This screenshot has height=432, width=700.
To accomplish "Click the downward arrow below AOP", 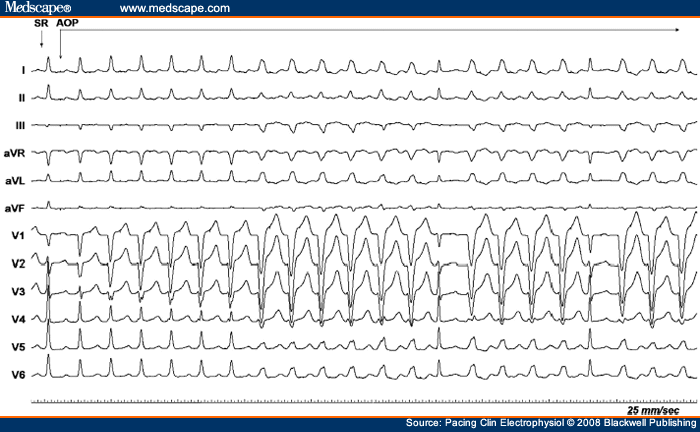I will (x=61, y=45).
